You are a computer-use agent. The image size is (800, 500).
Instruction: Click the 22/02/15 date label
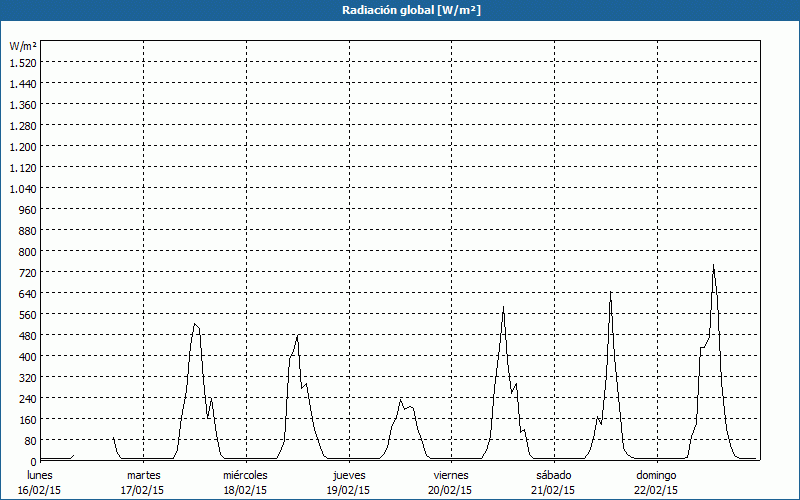click(x=656, y=490)
